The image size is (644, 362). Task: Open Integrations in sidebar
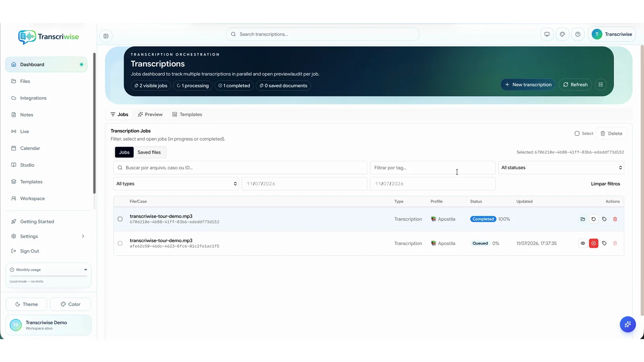(x=46, y=98)
